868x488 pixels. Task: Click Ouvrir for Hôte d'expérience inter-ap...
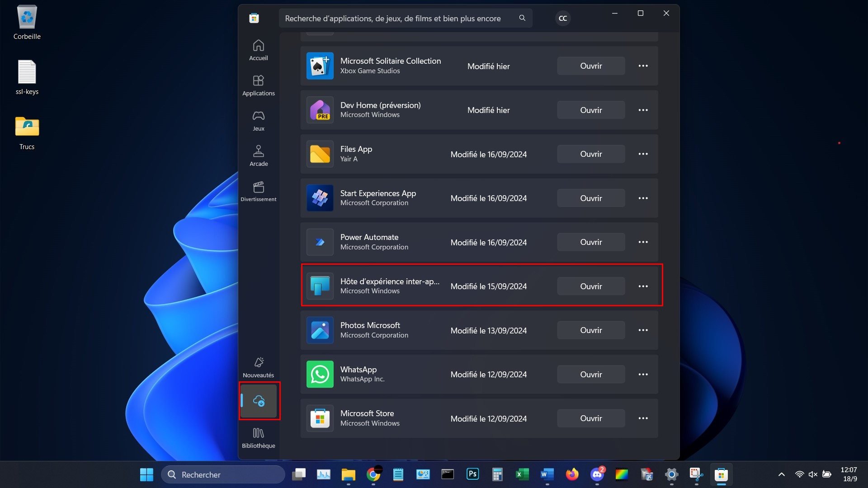[x=591, y=286]
